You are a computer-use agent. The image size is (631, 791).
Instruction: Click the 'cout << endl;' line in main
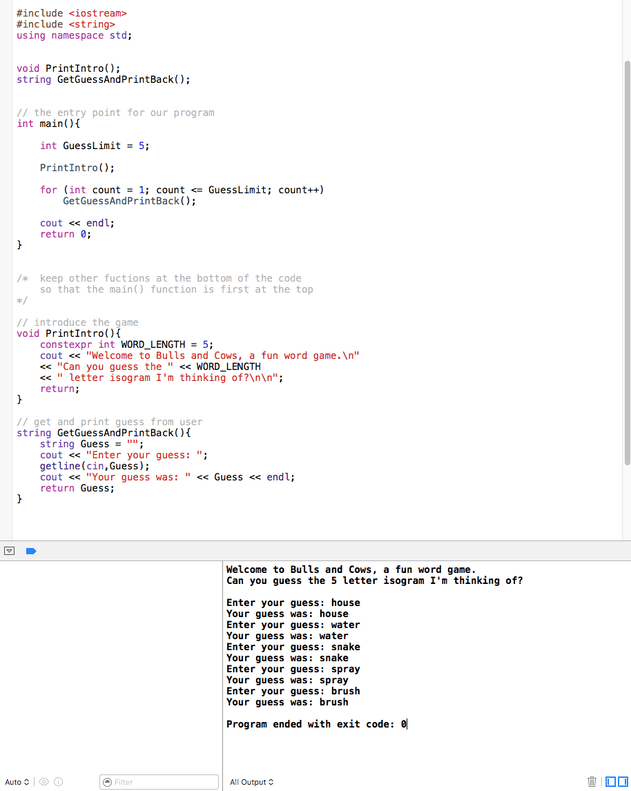click(x=77, y=223)
